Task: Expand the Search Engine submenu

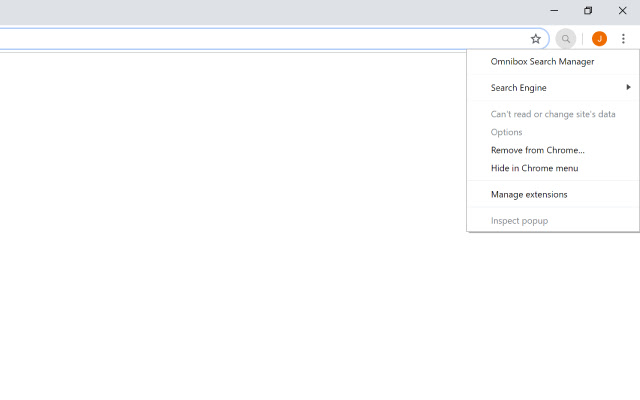Action: [x=553, y=88]
